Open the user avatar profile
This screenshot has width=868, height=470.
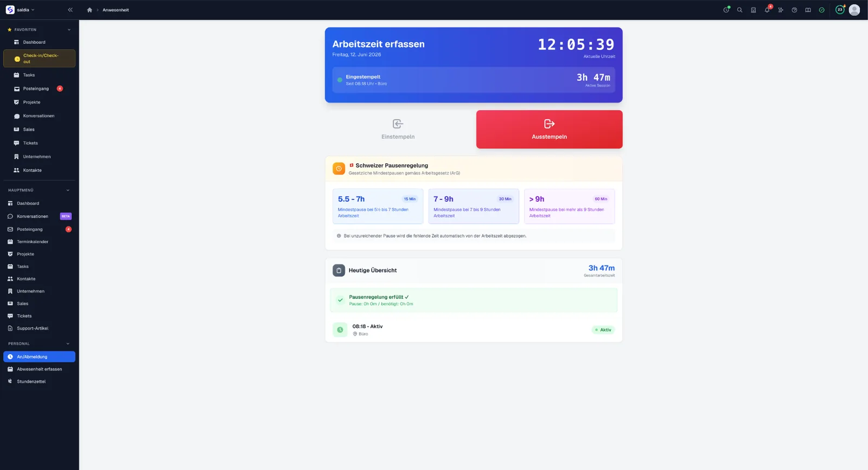coord(854,10)
